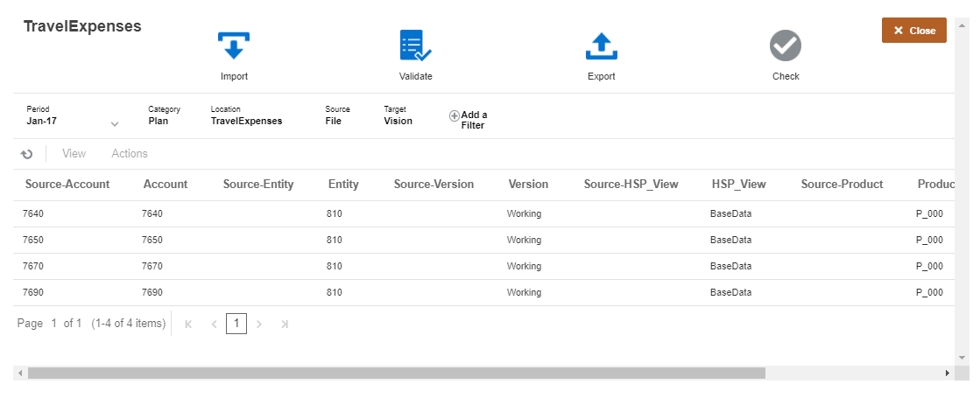Go to the first page arrow
Viewport: 980px width, 405px height.
188,324
